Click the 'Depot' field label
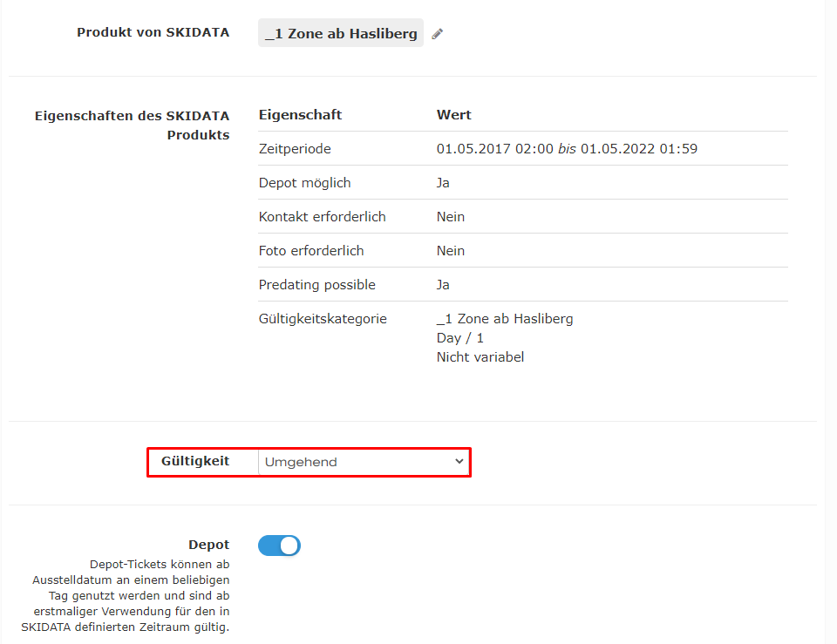837x644 pixels. click(208, 545)
